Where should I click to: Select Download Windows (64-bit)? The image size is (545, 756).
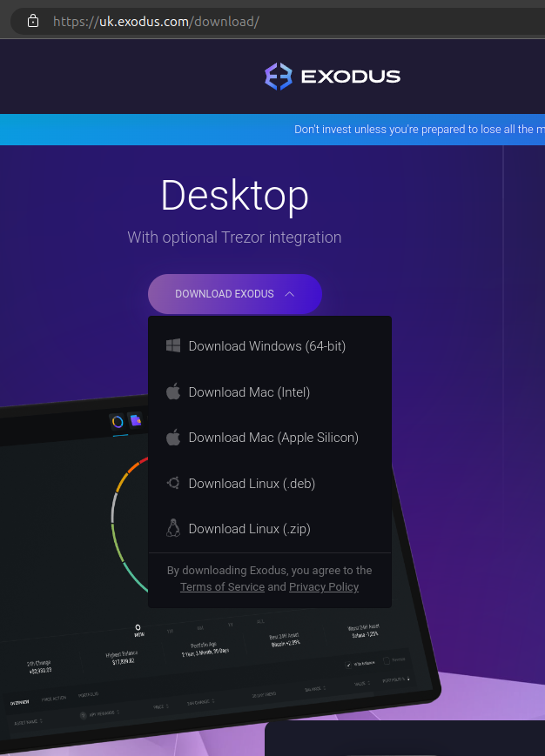(x=270, y=346)
